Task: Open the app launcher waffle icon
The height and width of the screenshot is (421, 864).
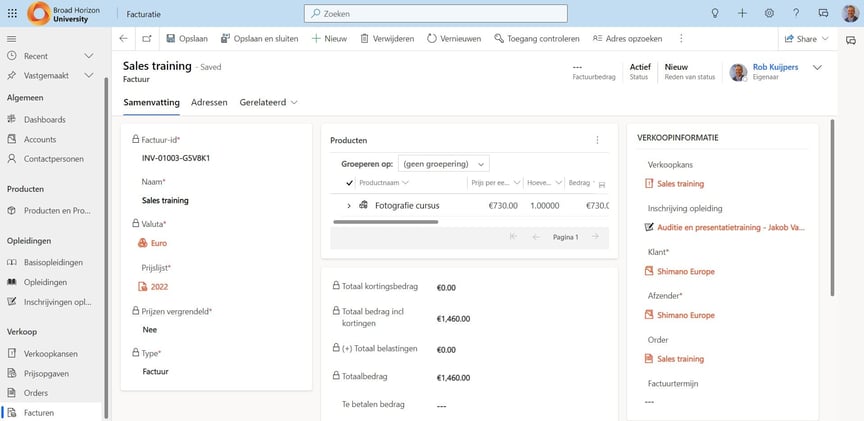Action: [x=12, y=13]
